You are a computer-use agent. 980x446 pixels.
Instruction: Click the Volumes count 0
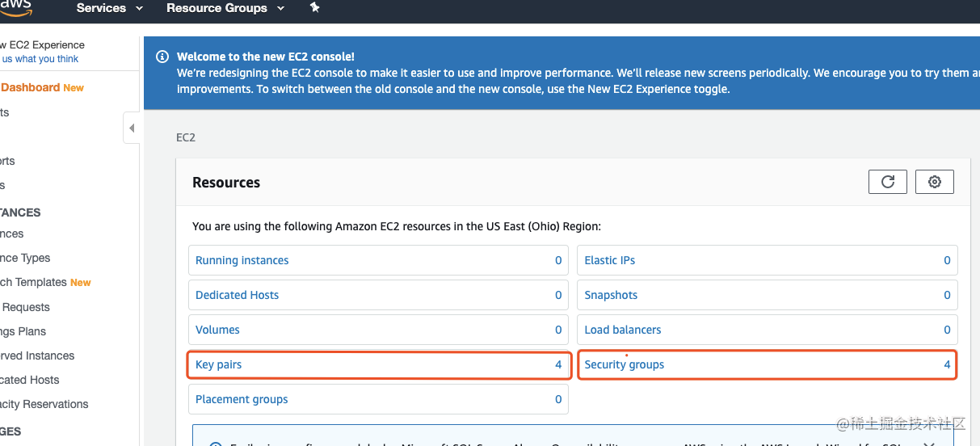pyautogui.click(x=558, y=330)
